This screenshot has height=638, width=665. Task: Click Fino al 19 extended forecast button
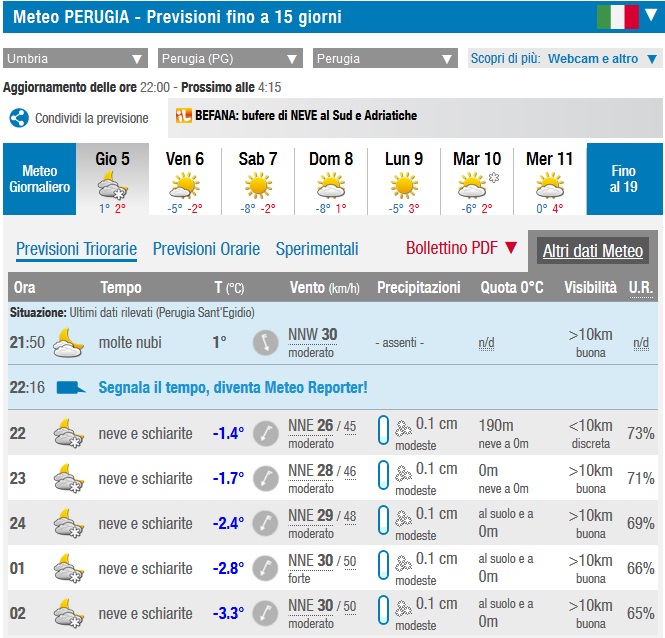coord(624,179)
